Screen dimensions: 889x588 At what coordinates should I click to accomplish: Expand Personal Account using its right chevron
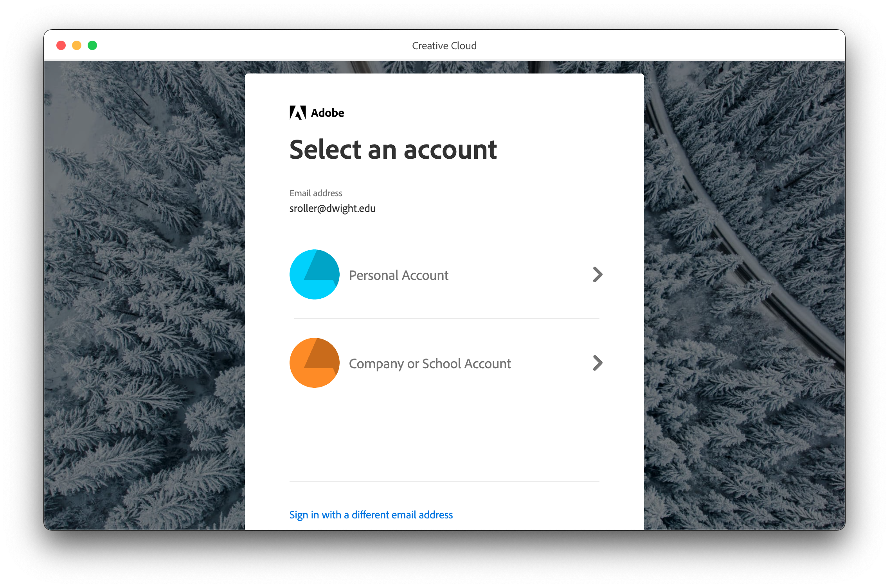point(597,274)
